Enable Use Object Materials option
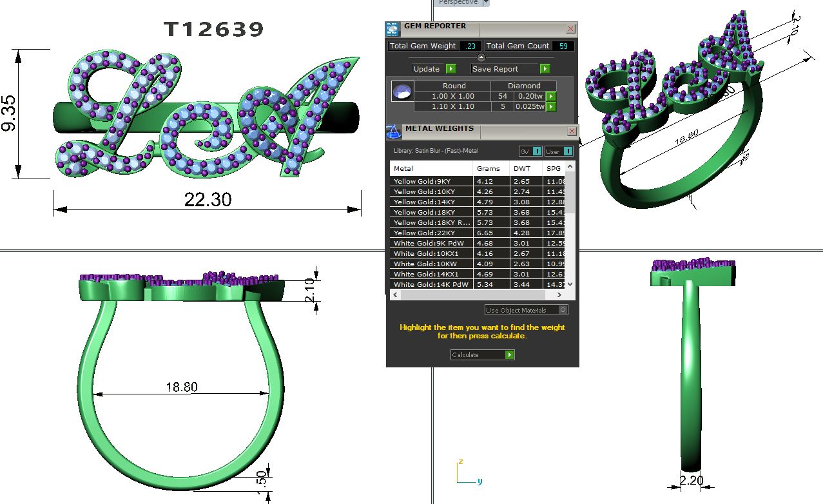The height and width of the screenshot is (504, 823). [563, 310]
